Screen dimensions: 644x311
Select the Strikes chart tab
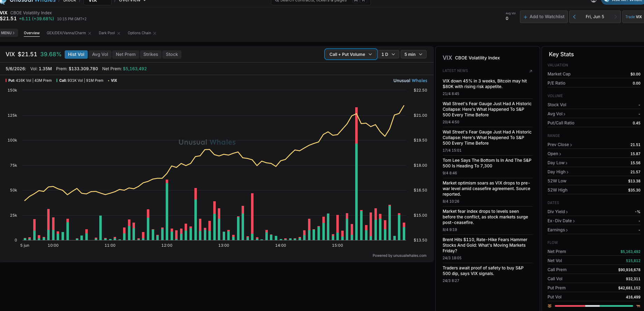[x=151, y=54]
